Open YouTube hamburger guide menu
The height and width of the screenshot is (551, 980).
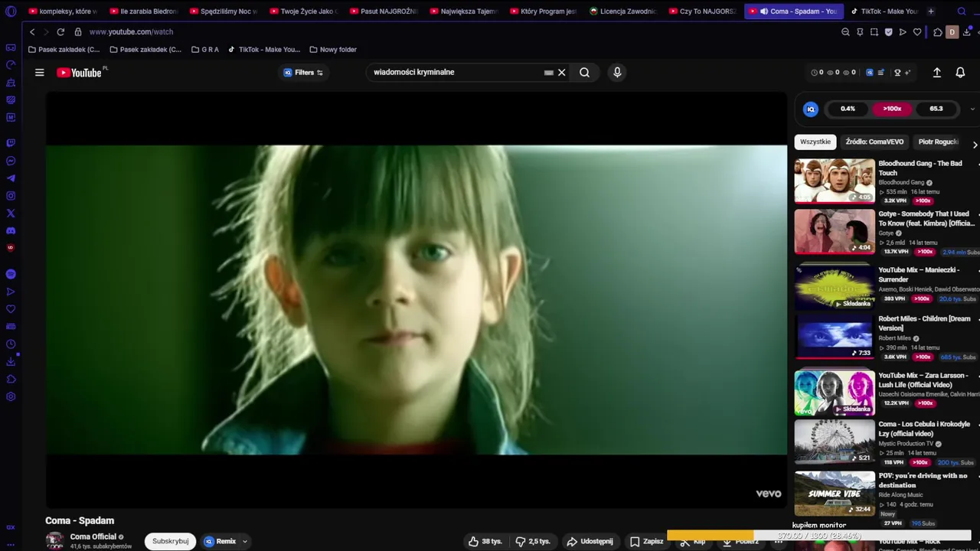[40, 73]
